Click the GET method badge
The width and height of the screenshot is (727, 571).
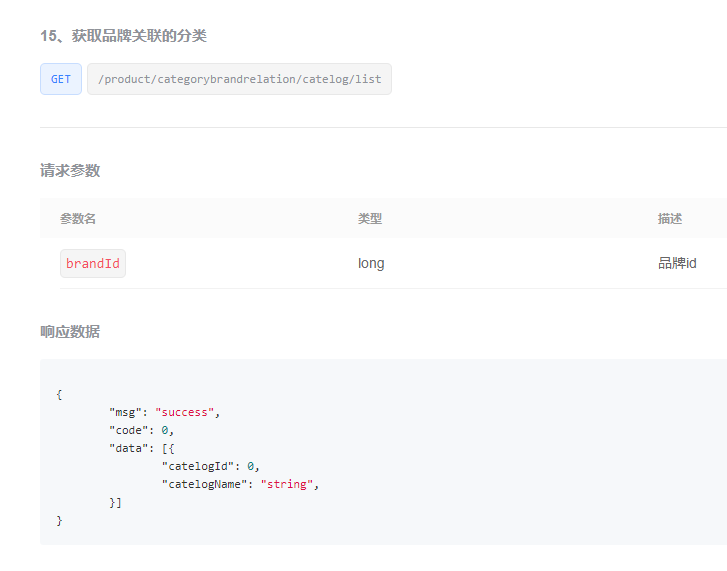[x=61, y=79]
